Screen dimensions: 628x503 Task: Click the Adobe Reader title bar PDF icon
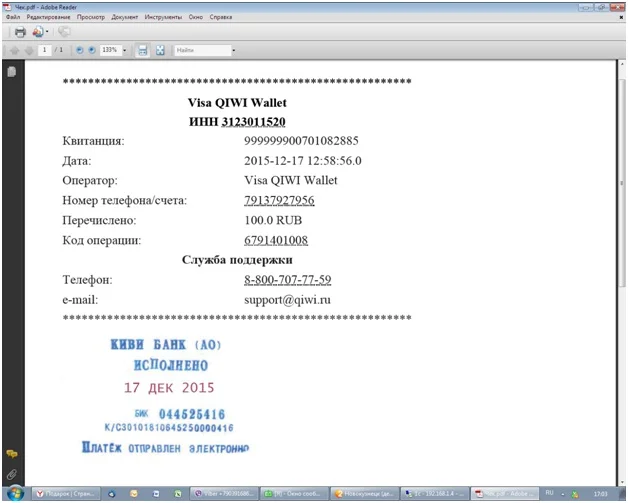tap(8, 7)
